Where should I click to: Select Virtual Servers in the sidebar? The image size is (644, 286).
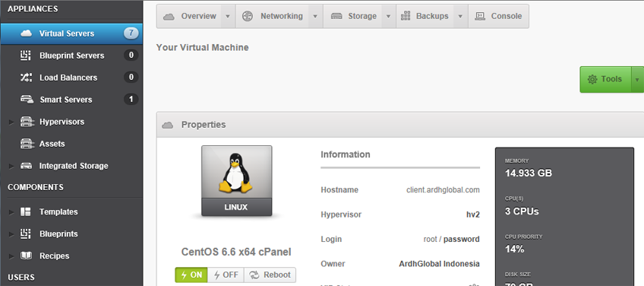71,33
